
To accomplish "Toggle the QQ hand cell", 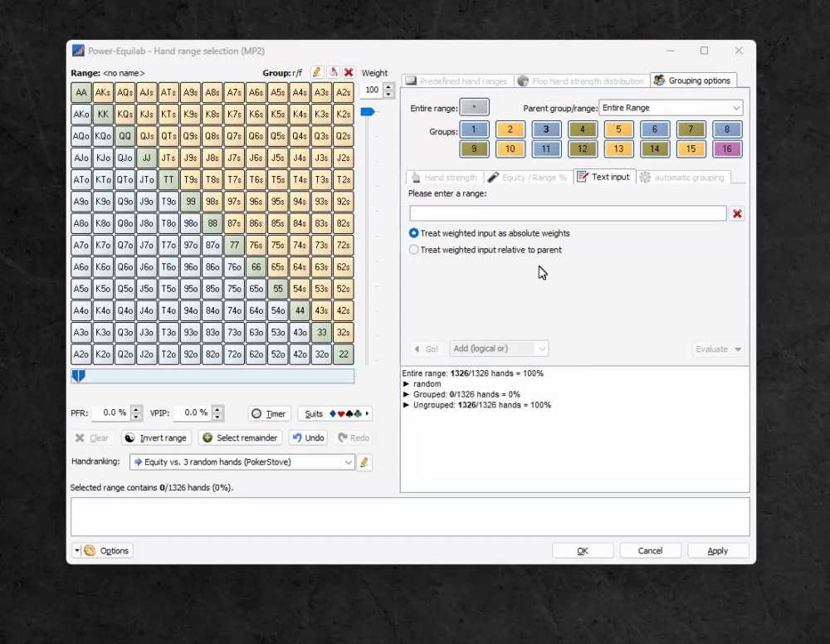I will [125, 136].
